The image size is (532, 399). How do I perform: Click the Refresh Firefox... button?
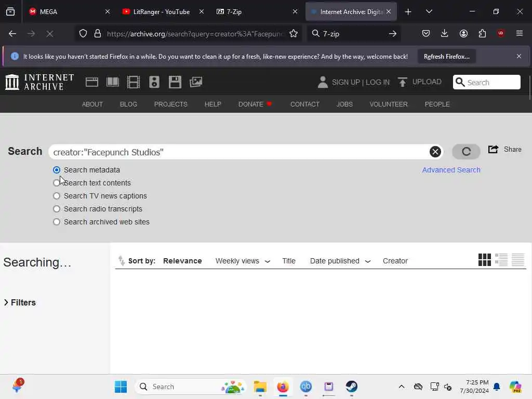pos(446,56)
